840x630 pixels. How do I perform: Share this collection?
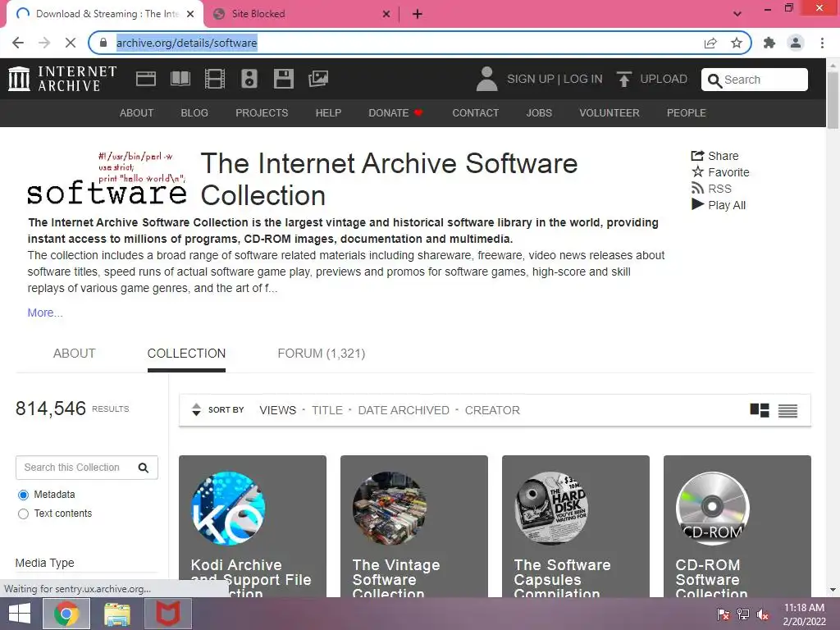coord(715,156)
